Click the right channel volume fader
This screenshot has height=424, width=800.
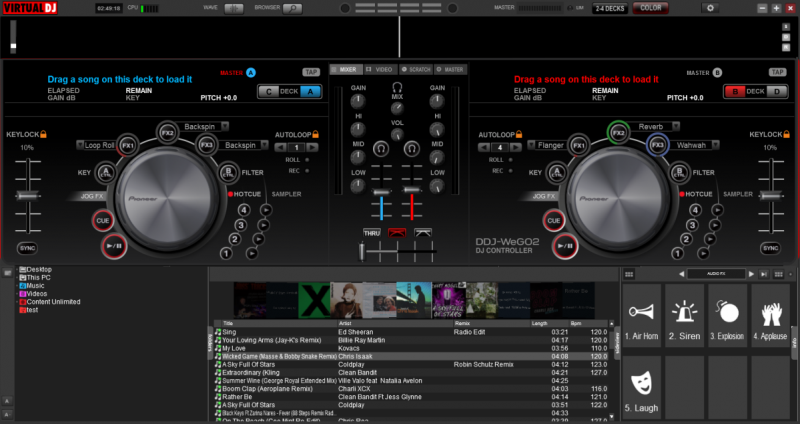coord(412,190)
